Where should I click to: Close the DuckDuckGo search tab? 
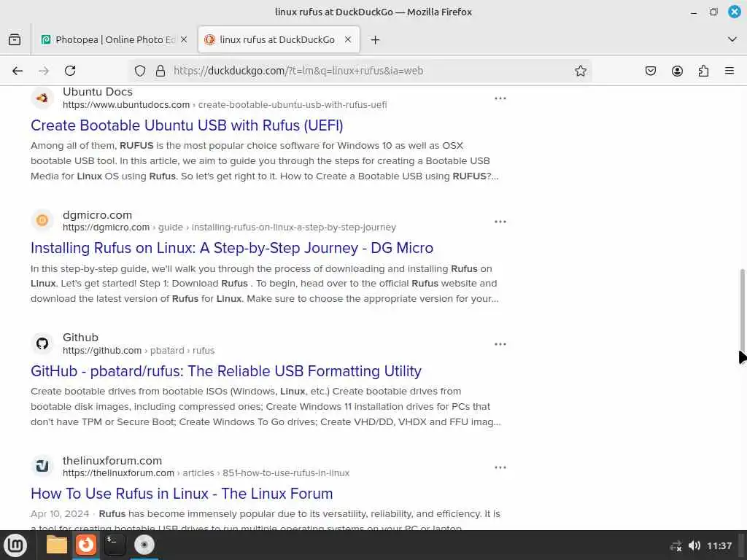pyautogui.click(x=348, y=39)
